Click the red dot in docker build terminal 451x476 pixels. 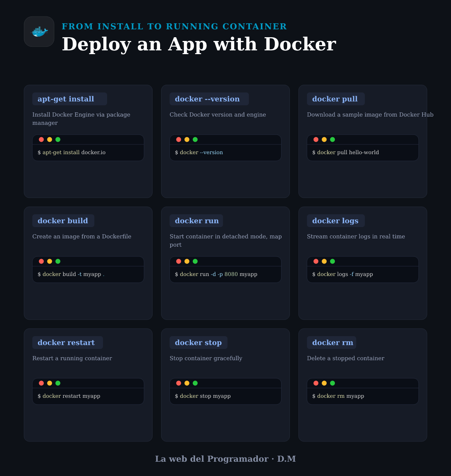click(41, 261)
